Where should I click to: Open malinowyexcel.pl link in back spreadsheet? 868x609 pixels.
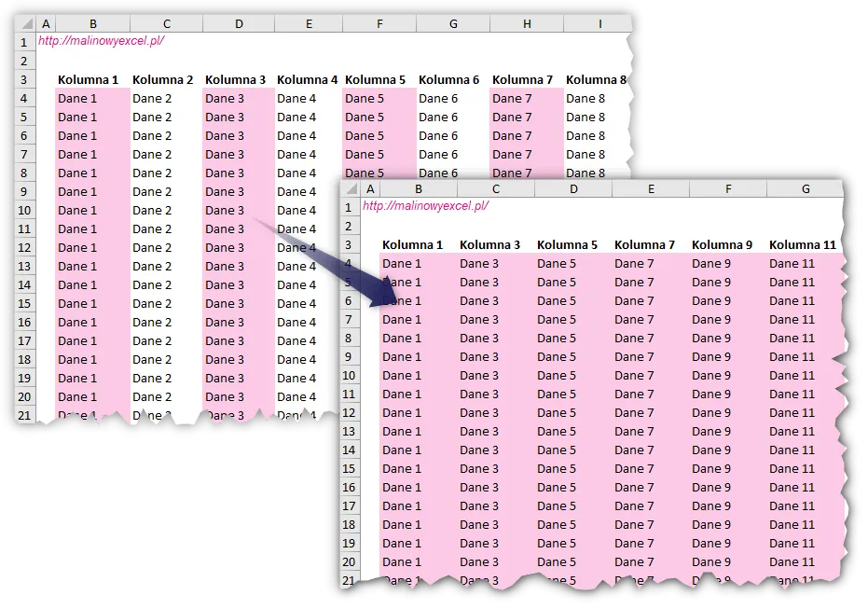coord(101,41)
